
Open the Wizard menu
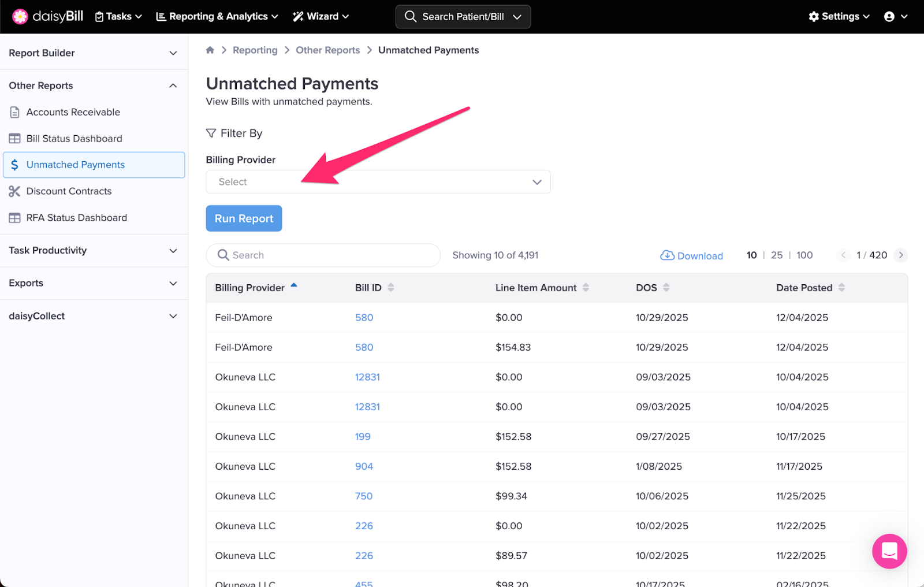(x=321, y=17)
